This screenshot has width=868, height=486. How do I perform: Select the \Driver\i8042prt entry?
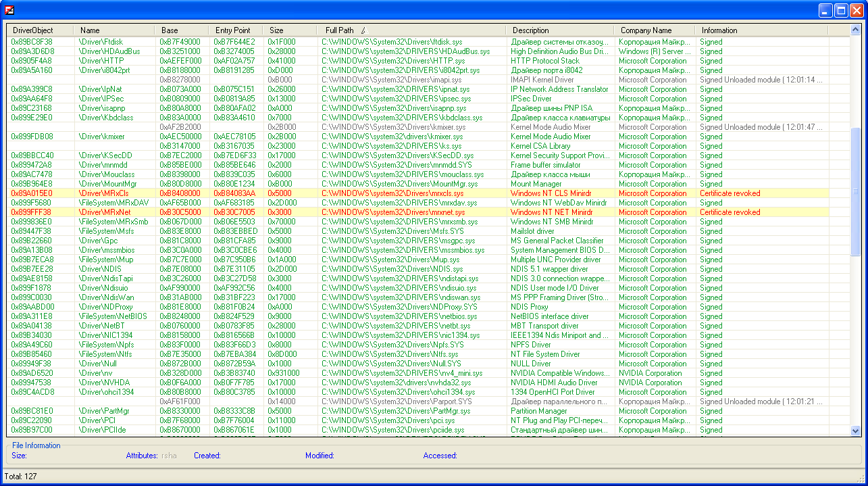[x=417, y=70]
